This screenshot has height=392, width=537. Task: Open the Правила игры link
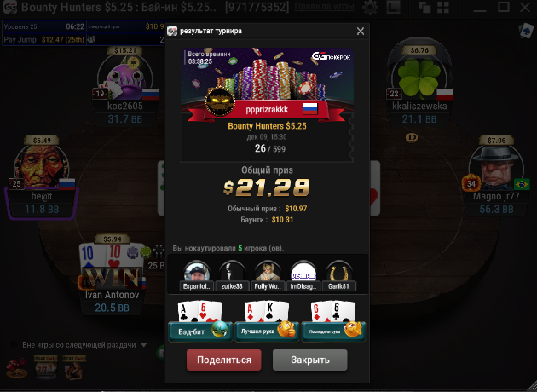(x=324, y=7)
